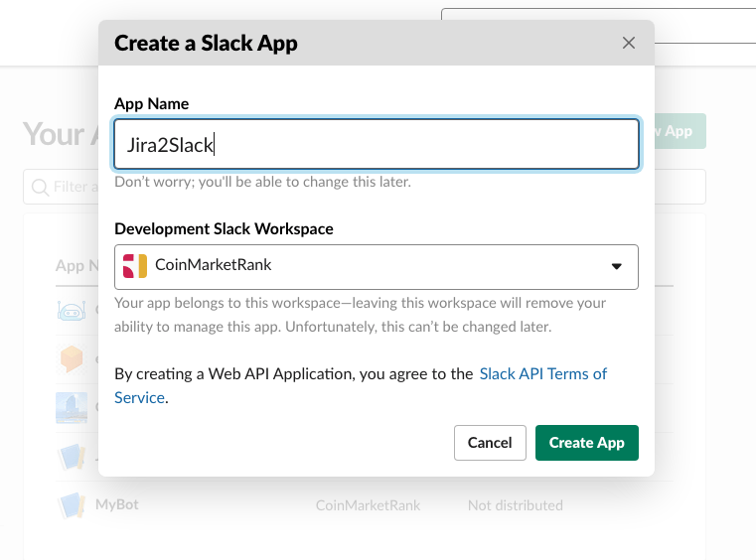
Task: Open the MyBot app entry
Action: coord(117,504)
